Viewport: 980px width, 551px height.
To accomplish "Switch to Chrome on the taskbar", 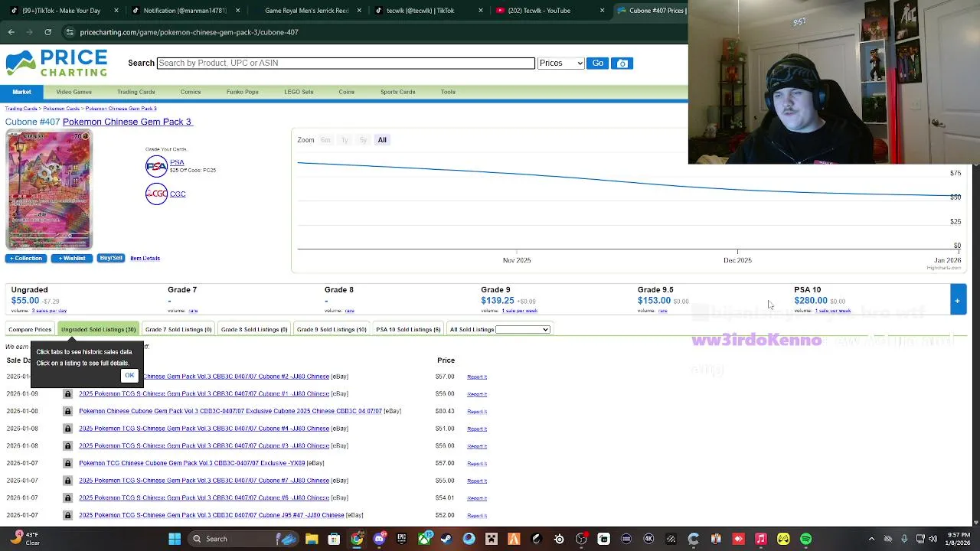I will [357, 539].
